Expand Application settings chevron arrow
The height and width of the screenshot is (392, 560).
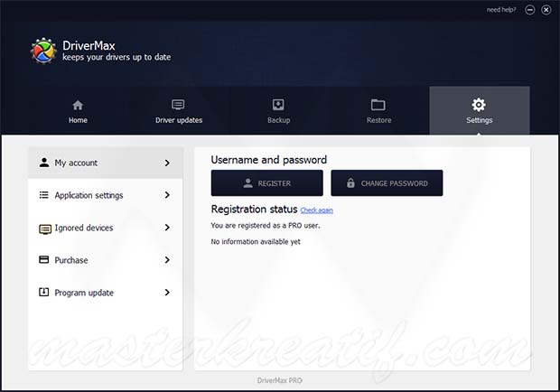pos(167,195)
